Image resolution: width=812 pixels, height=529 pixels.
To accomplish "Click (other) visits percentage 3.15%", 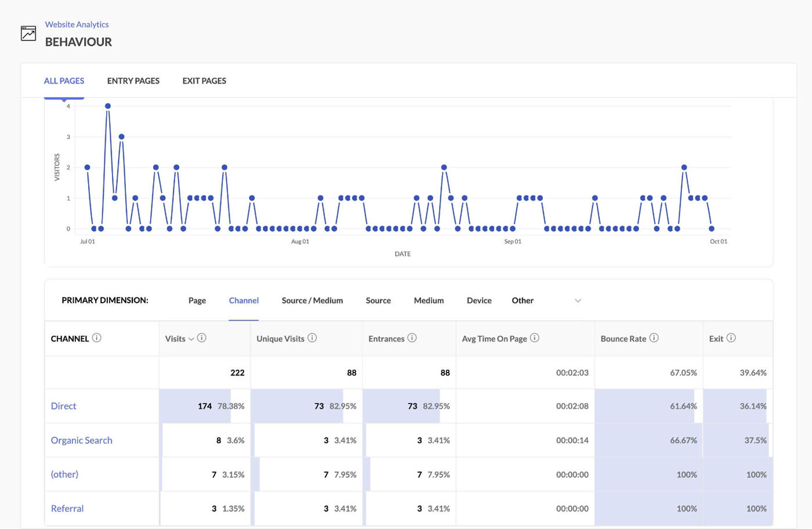I will coord(233,474).
